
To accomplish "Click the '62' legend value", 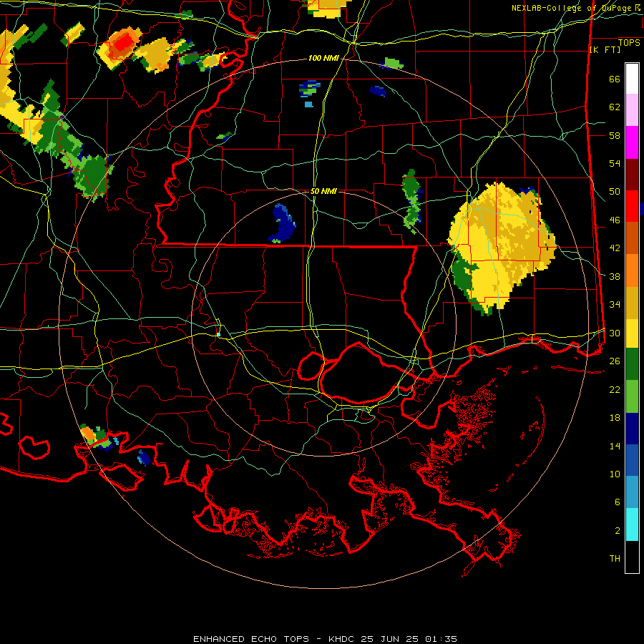I will pos(615,107).
